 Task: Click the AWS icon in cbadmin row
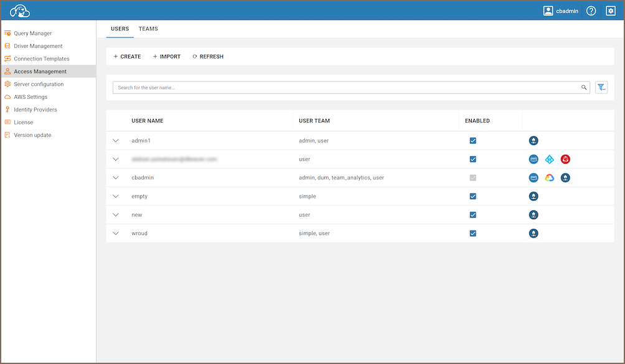533,178
